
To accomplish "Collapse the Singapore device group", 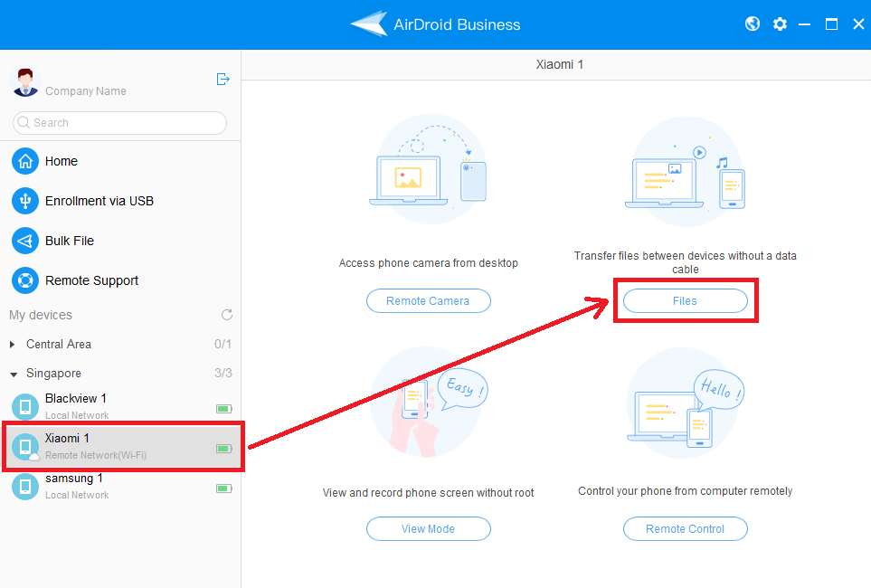I will (13, 373).
